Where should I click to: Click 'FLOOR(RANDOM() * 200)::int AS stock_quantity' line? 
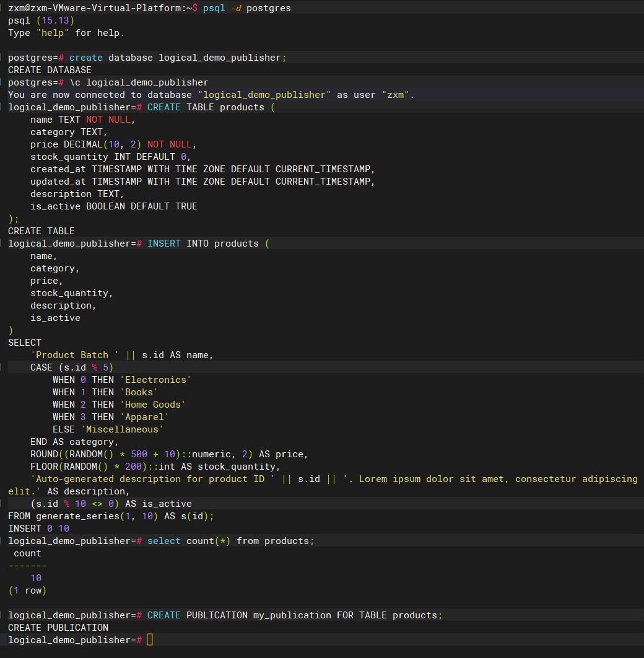(155, 466)
